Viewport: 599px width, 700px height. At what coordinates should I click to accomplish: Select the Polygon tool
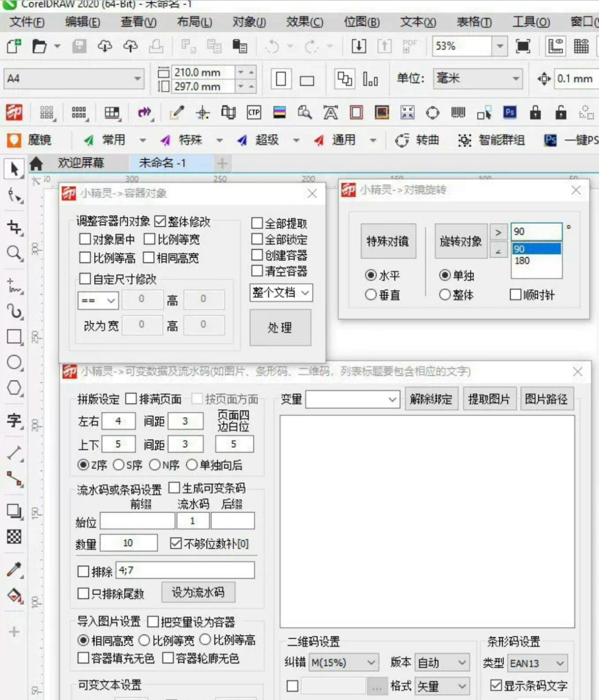pyautogui.click(x=14, y=388)
